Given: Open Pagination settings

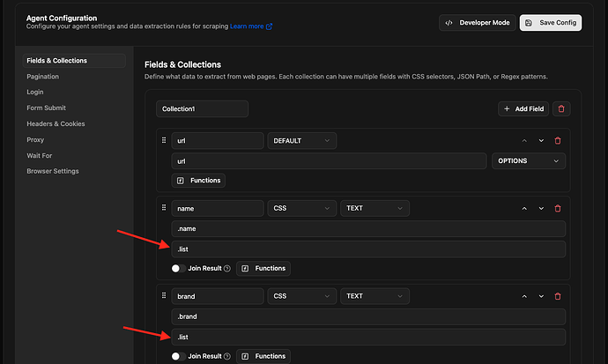Looking at the screenshot, I should (x=42, y=77).
